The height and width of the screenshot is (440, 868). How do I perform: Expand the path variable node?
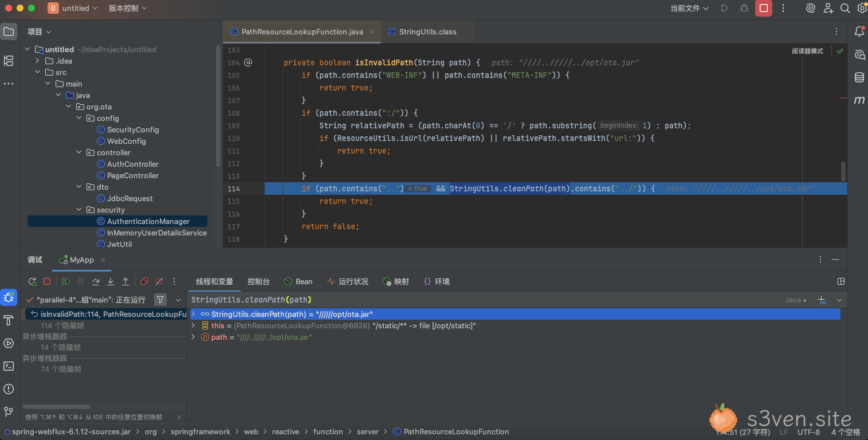(193, 337)
